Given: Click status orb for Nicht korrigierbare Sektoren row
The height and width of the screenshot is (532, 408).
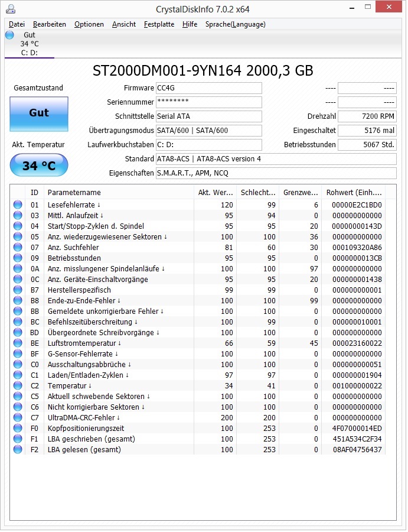Looking at the screenshot, I should click(x=18, y=407).
